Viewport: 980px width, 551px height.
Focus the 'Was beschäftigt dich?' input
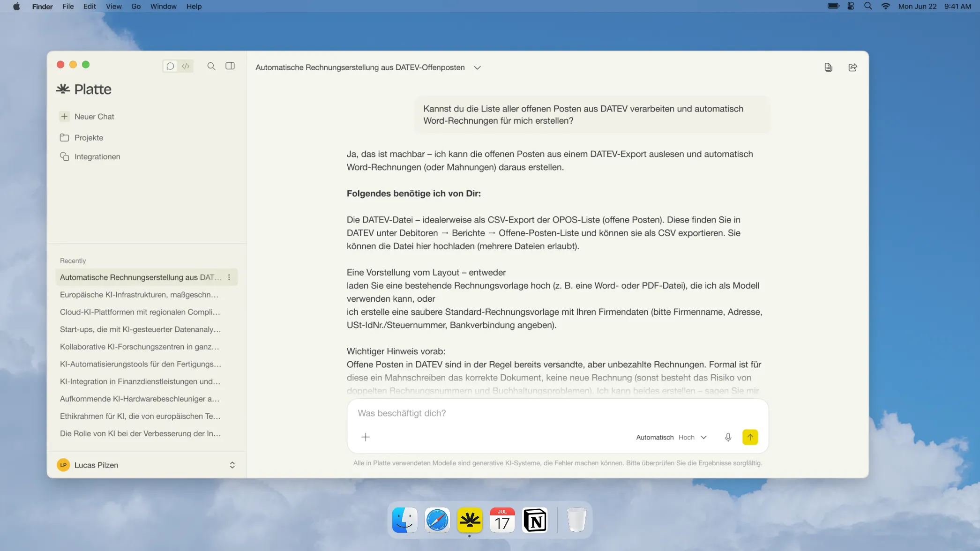[x=557, y=413]
